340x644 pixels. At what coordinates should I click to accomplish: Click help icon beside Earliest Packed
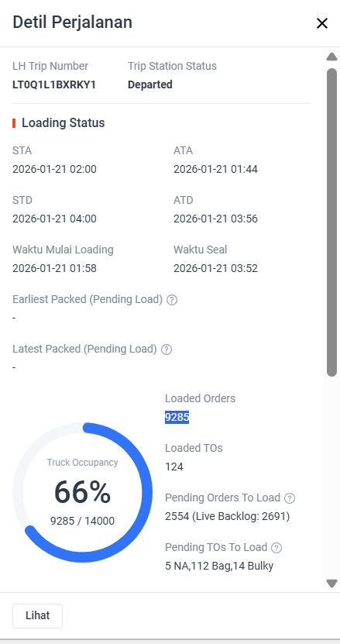[x=173, y=300]
